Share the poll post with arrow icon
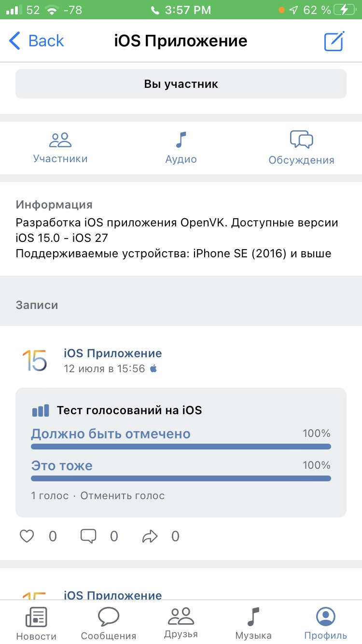The image size is (362, 644). tap(150, 536)
